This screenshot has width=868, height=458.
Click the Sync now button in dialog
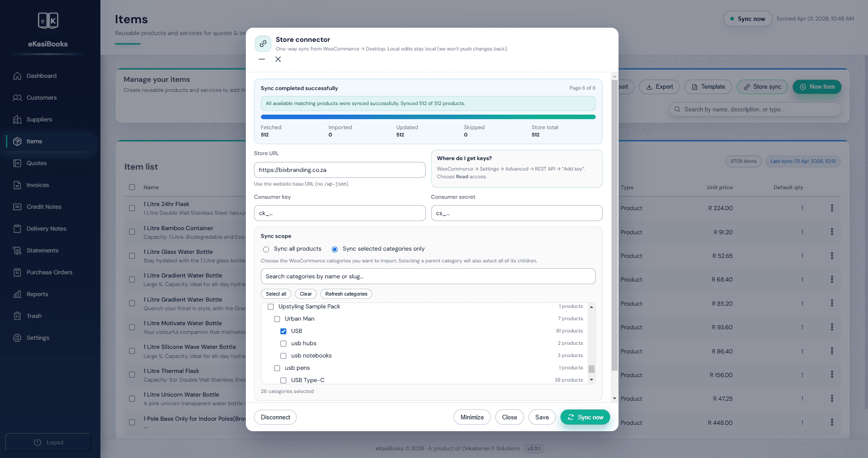pyautogui.click(x=585, y=417)
